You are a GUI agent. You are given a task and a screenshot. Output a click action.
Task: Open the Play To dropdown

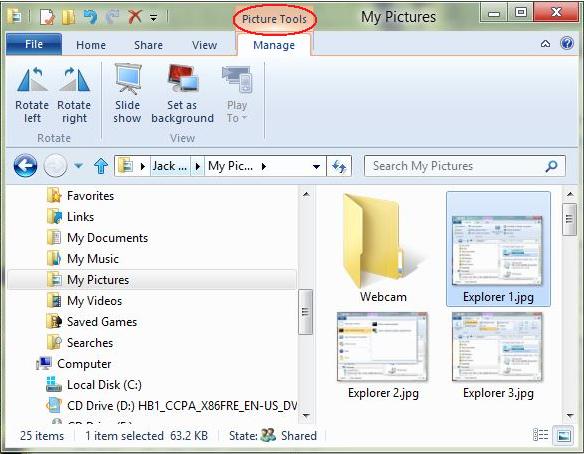pyautogui.click(x=237, y=94)
